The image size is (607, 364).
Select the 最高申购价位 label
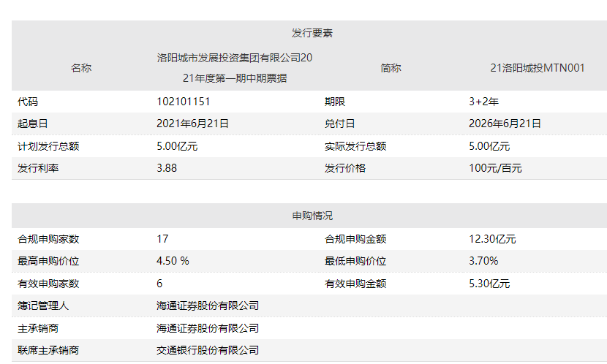[x=48, y=261]
